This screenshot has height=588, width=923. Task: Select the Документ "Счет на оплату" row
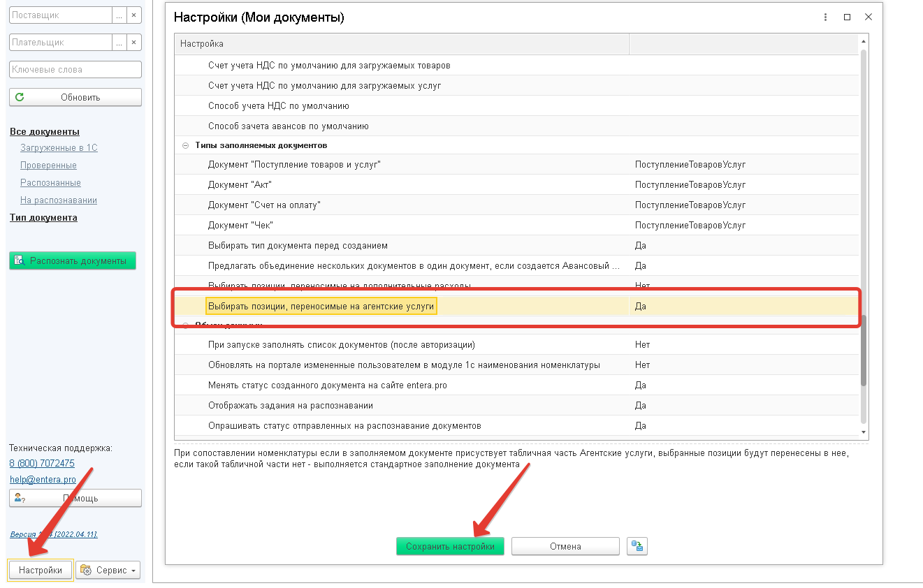516,205
